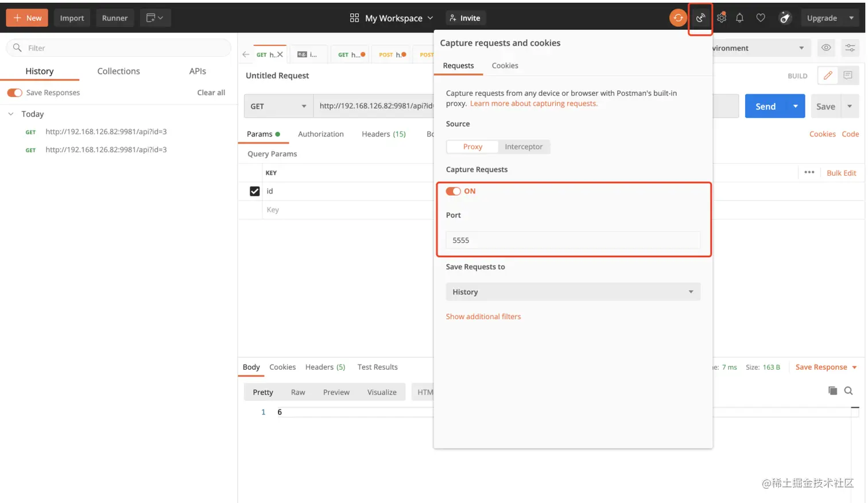Image resolution: width=868 pixels, height=503 pixels.
Task: Collapse the Today history group
Action: (x=10, y=114)
